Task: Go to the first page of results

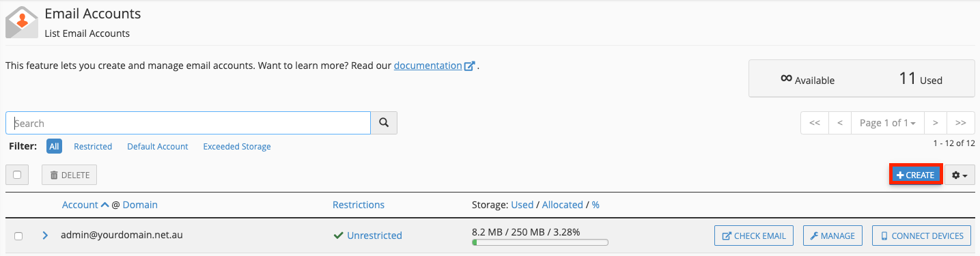Action: 814,123
